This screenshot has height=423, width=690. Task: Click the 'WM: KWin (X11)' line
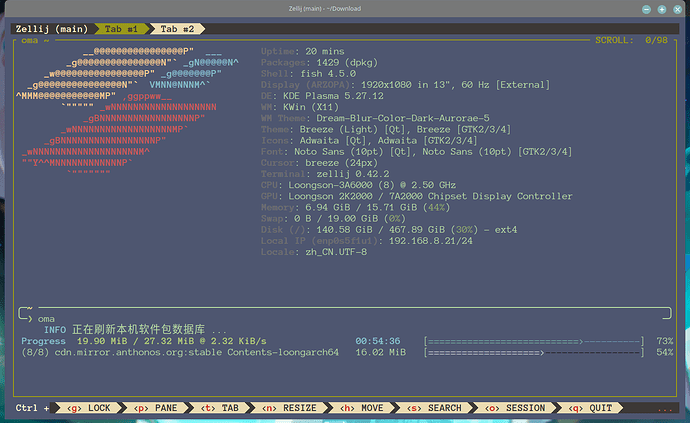pyautogui.click(x=300, y=107)
